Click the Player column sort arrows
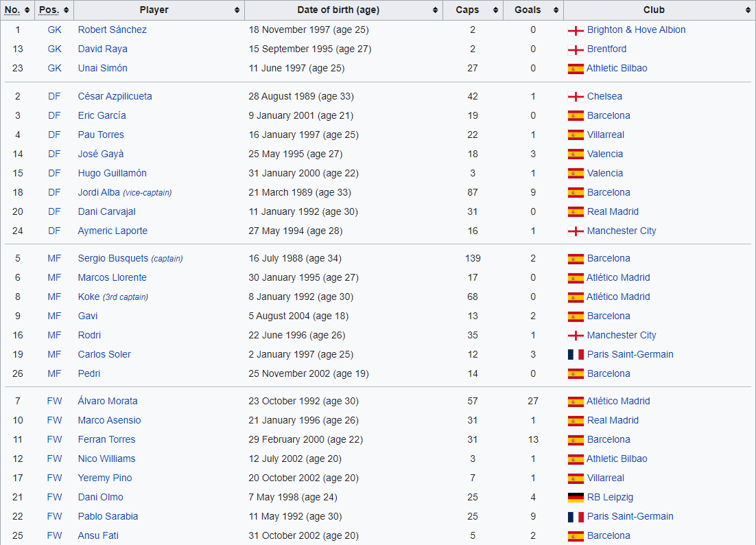The height and width of the screenshot is (545, 756). pyautogui.click(x=237, y=10)
